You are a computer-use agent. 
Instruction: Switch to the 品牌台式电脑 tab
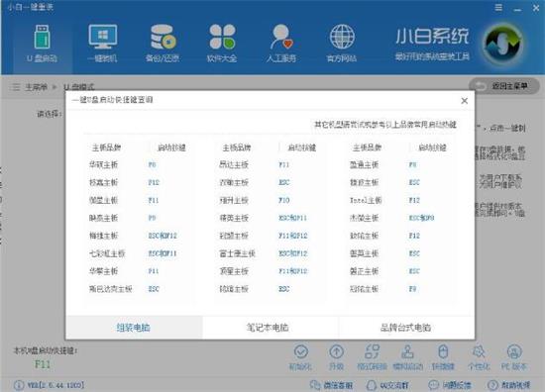[406, 328]
